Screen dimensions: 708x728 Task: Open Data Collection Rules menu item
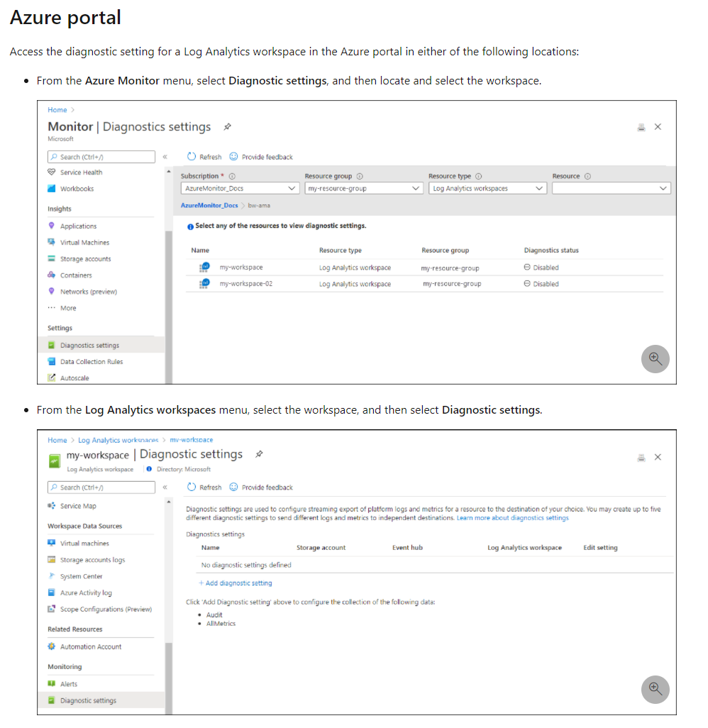(x=92, y=361)
